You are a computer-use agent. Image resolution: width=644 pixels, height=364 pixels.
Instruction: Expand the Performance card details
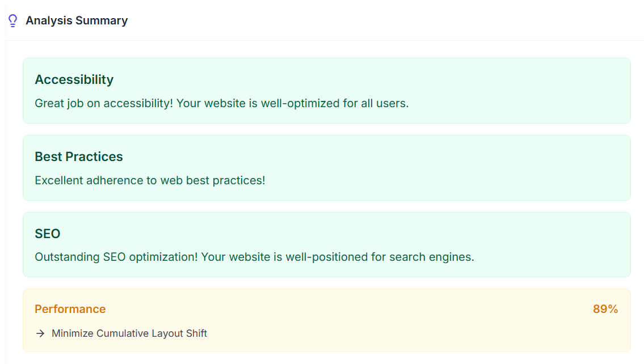326,321
